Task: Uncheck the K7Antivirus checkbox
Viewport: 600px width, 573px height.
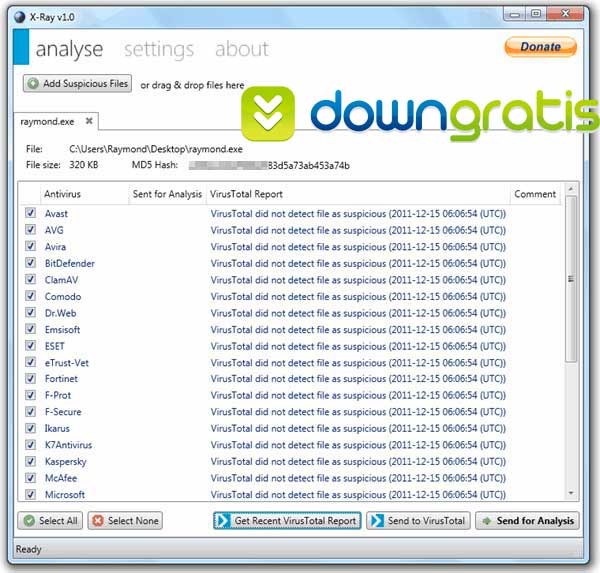Action: tap(31, 444)
